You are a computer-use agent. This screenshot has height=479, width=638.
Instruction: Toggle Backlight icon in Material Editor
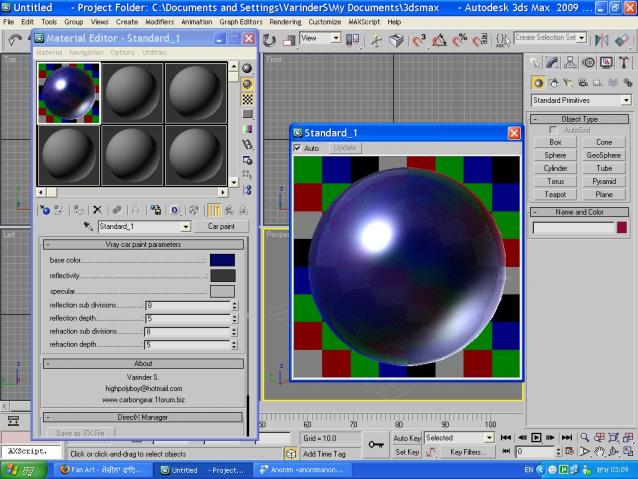pos(247,84)
